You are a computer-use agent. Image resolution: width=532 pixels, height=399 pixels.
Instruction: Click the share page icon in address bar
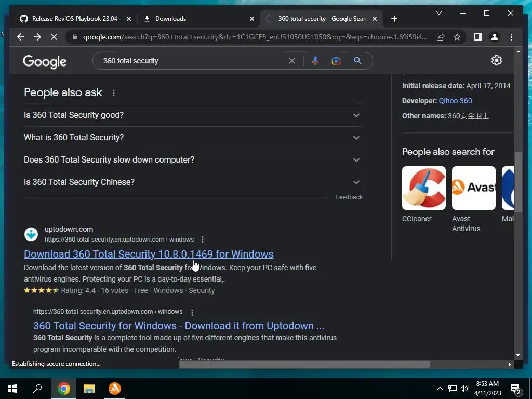tap(441, 37)
